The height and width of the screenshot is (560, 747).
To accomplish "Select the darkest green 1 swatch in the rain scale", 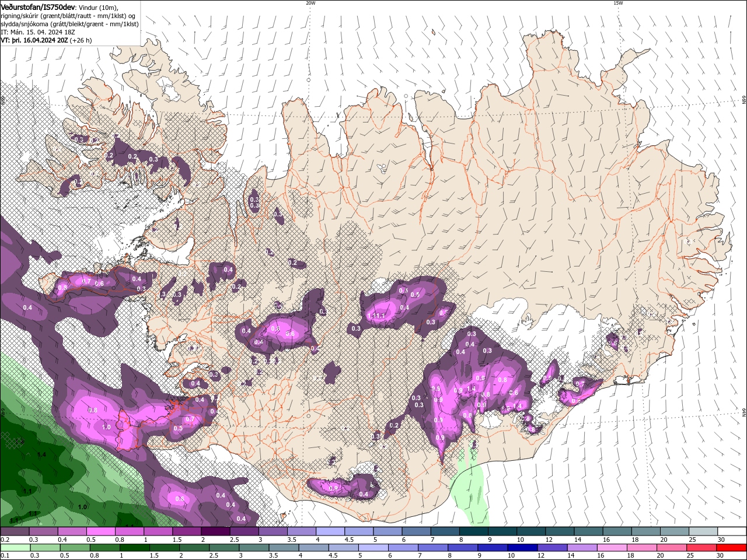I will pos(134,548).
